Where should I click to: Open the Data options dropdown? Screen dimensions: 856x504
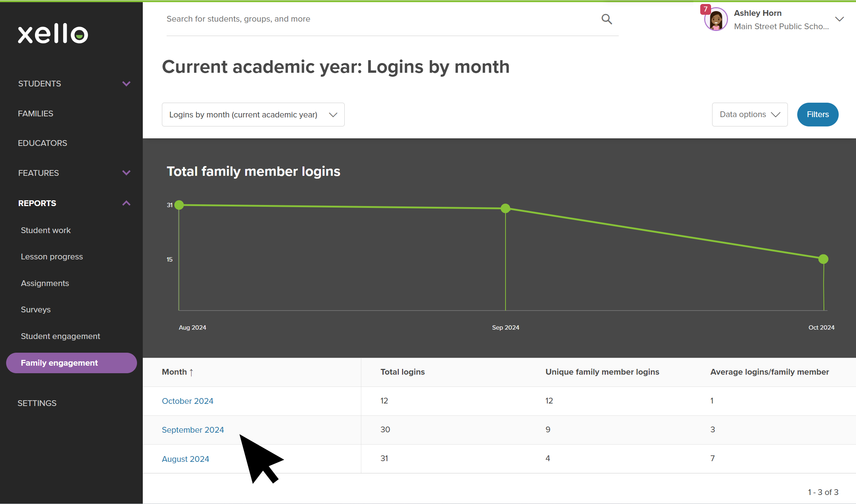coord(750,115)
